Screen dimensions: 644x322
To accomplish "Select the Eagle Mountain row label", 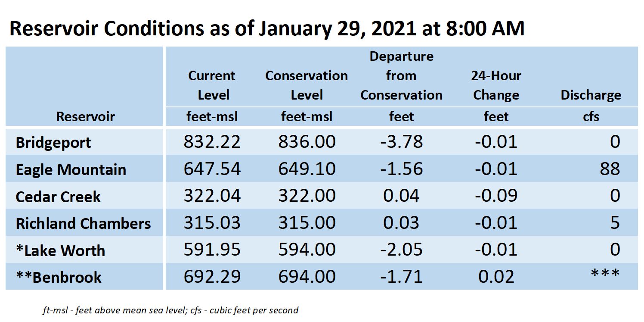I will (x=71, y=169).
